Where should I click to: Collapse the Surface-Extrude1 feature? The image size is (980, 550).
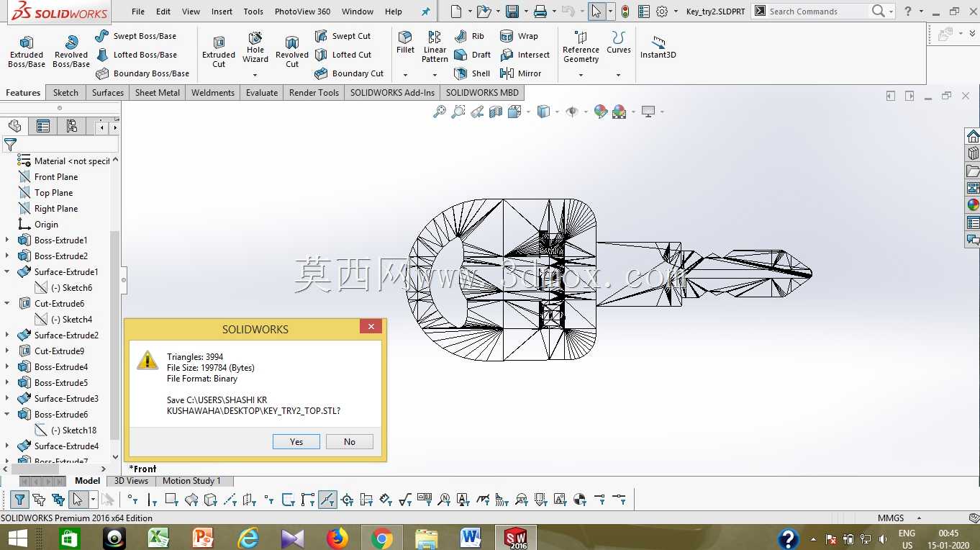tap(7, 272)
